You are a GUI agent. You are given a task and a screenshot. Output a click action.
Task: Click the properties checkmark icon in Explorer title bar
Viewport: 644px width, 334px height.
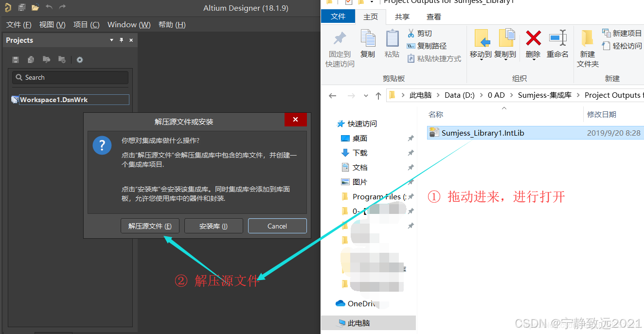(x=349, y=2)
